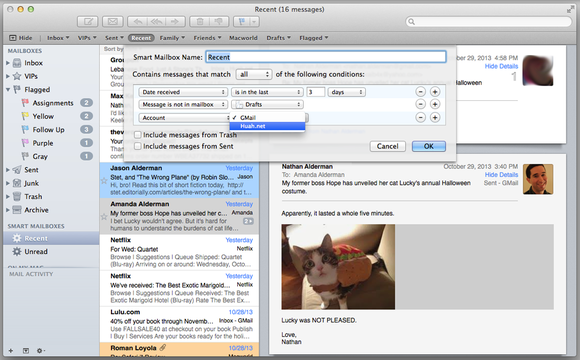Open the Drafts favorites bar menu

coord(279,38)
